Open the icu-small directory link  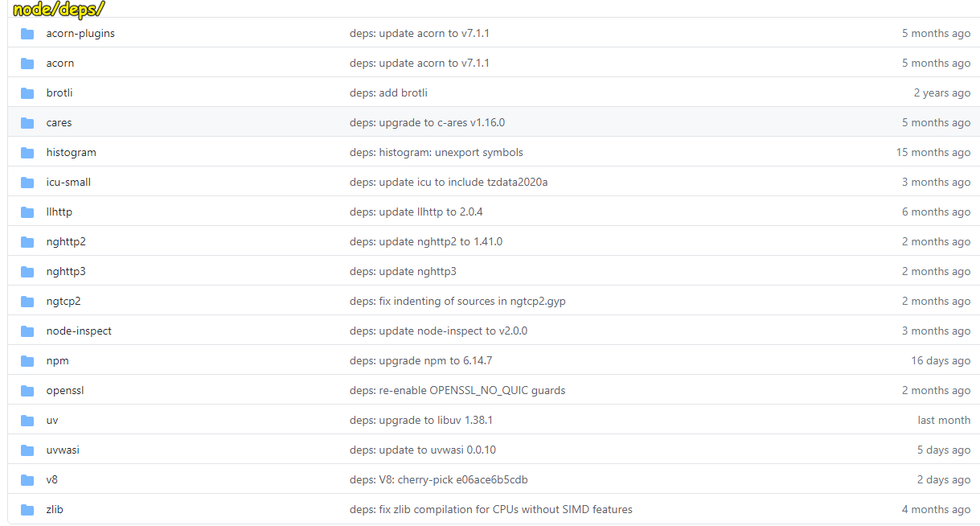pyautogui.click(x=68, y=183)
